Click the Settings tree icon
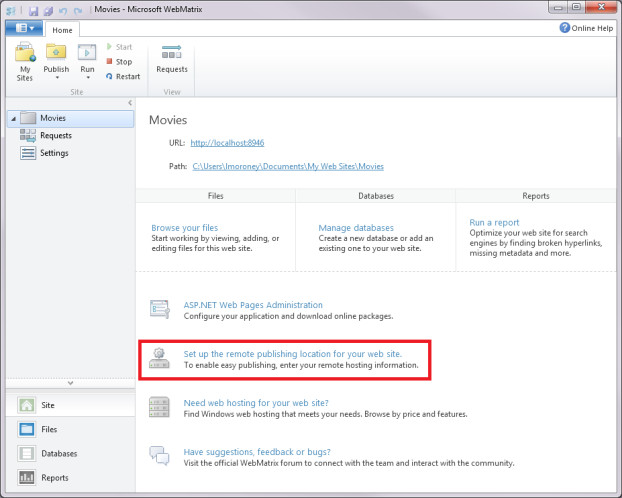 coord(28,153)
